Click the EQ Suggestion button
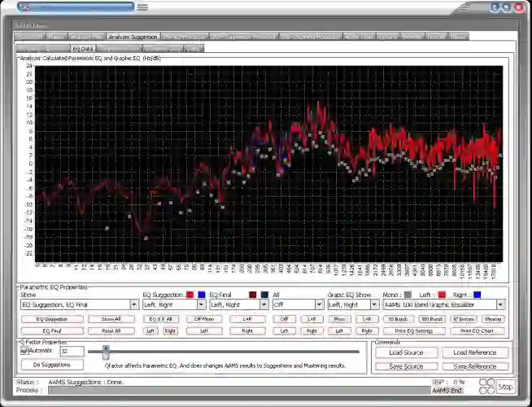532x407 pixels. point(52,319)
